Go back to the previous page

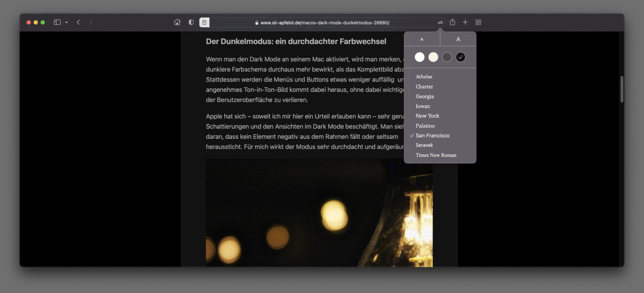[78, 22]
